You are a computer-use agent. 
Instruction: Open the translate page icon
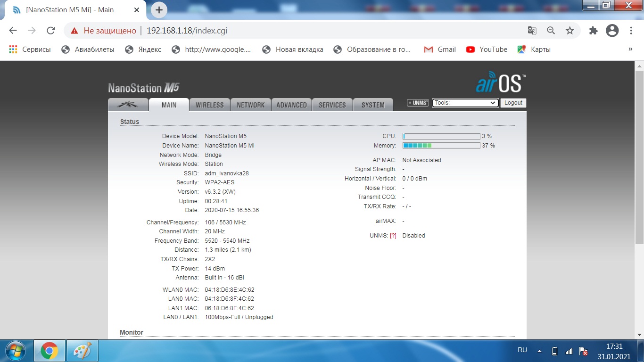(532, 31)
